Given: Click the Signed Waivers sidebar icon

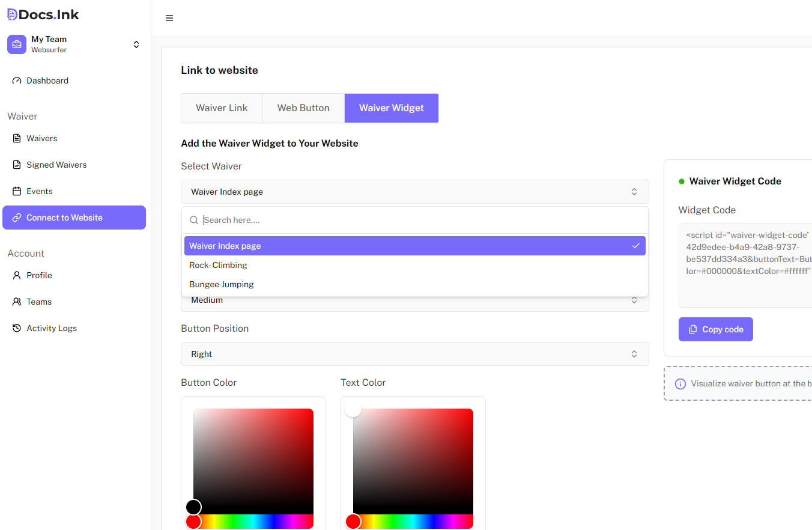Looking at the screenshot, I should coord(17,165).
